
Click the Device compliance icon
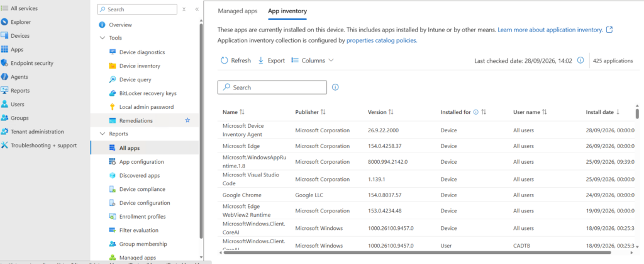click(x=112, y=189)
